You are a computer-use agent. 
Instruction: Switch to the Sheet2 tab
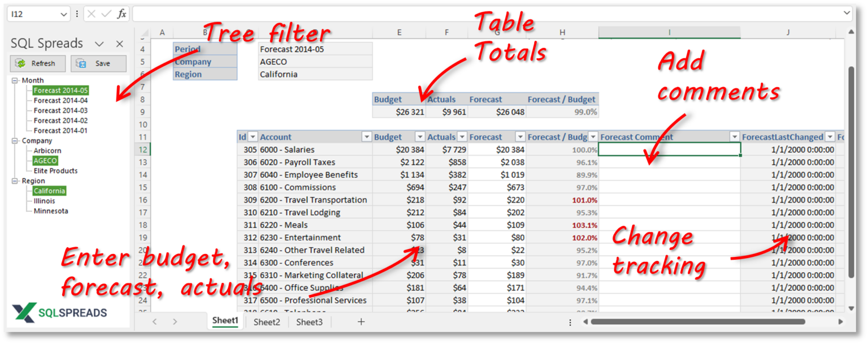click(266, 321)
